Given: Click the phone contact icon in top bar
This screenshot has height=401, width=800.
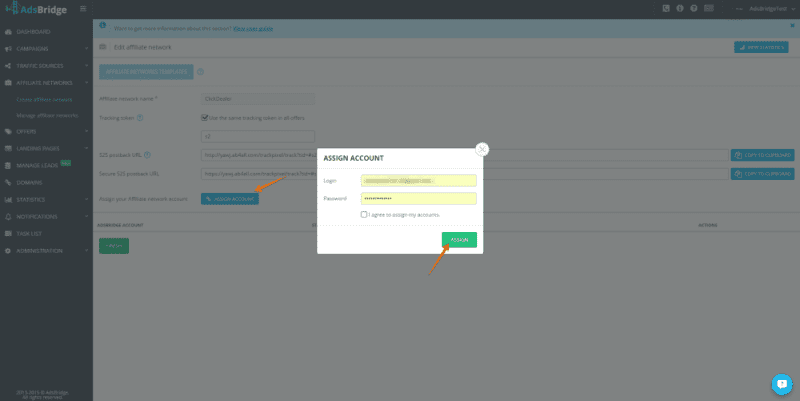Looking at the screenshot, I should point(666,8).
